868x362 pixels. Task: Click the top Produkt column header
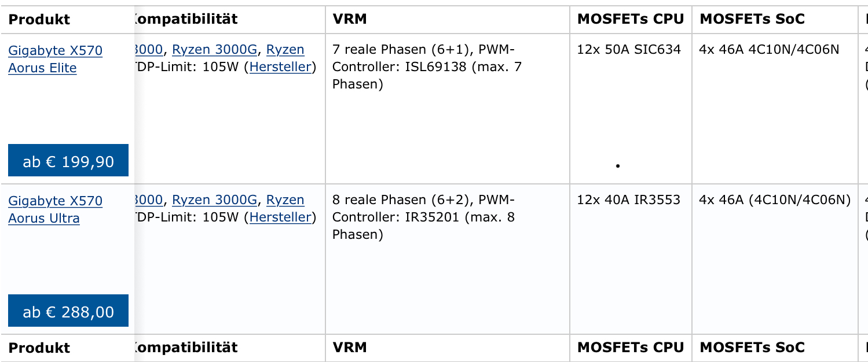(x=39, y=19)
